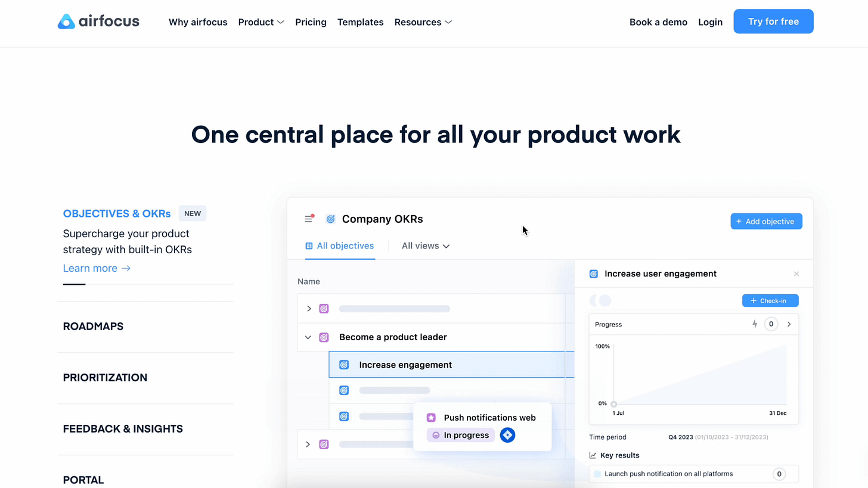
Task: Click the Check-in button
Action: pos(770,301)
